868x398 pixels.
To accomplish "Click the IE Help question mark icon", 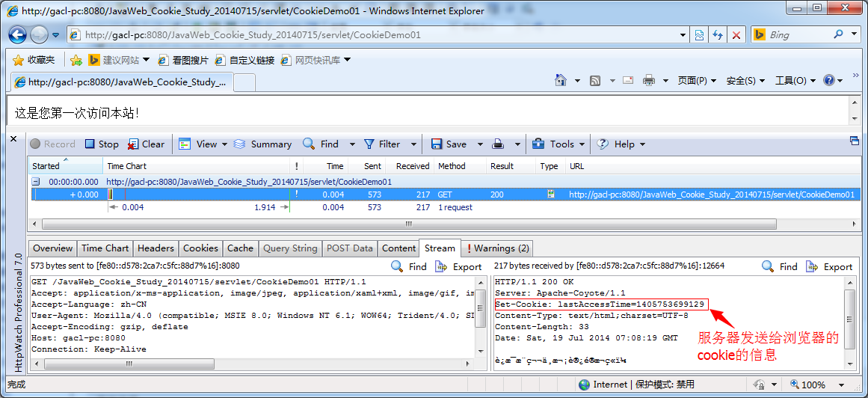I will [x=828, y=81].
